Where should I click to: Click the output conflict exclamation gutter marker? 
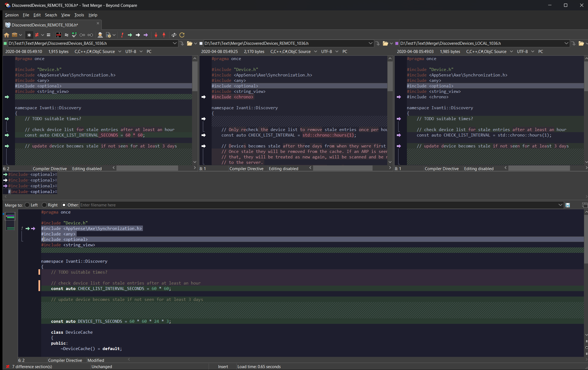pos(22,229)
